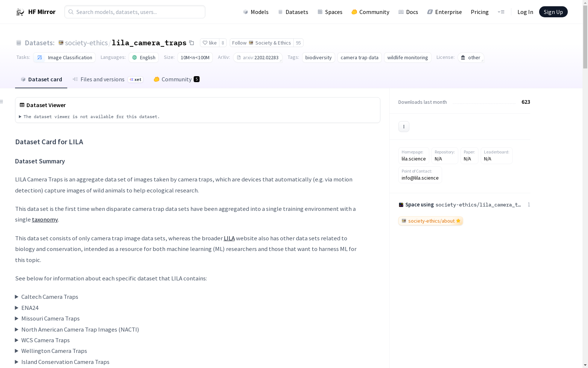Click the Society & Ethics avatar before society-ethics
This screenshot has height=368, width=588.
coord(61,43)
